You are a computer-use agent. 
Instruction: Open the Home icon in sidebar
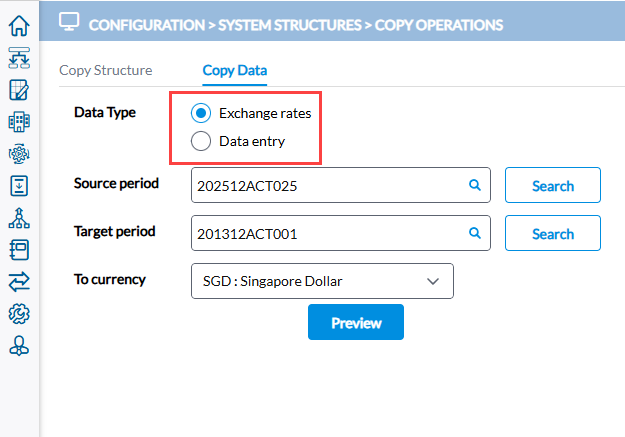tap(19, 26)
